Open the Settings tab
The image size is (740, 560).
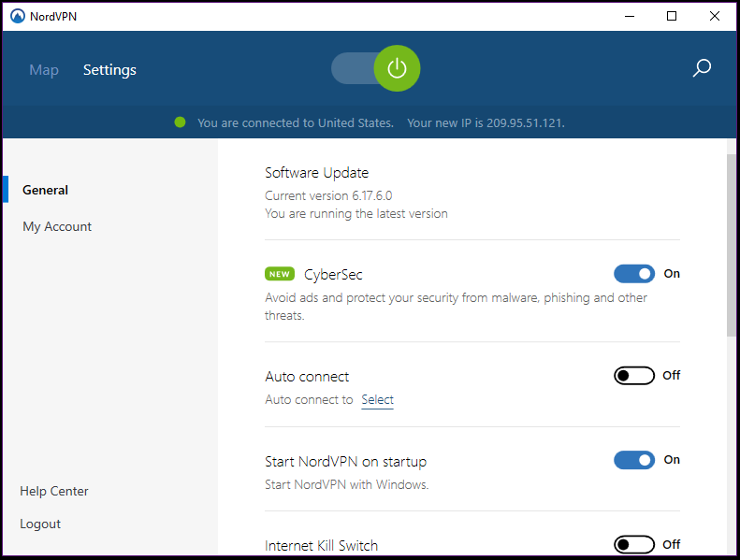pyautogui.click(x=109, y=70)
